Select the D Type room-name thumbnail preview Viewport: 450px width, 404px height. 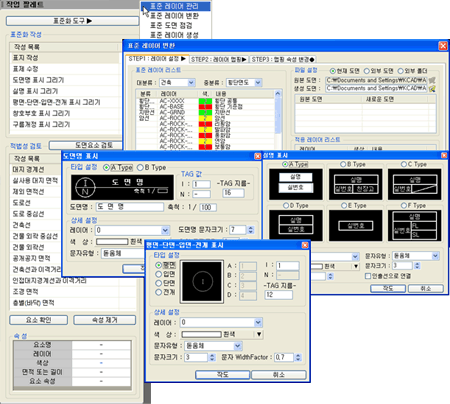pos(296,225)
